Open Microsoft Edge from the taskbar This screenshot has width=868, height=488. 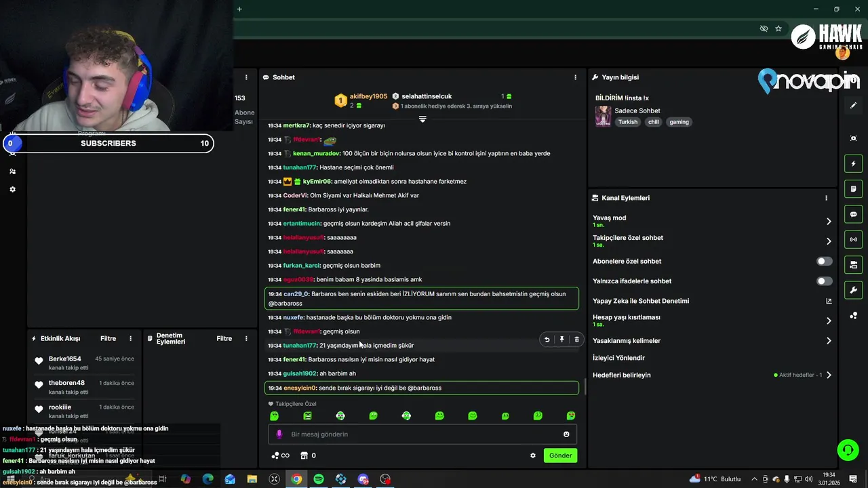click(x=208, y=479)
